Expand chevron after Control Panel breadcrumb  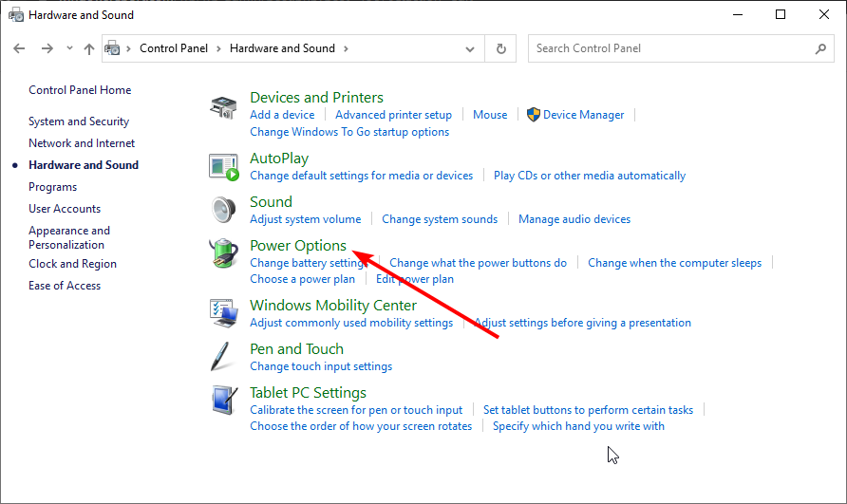pos(218,48)
